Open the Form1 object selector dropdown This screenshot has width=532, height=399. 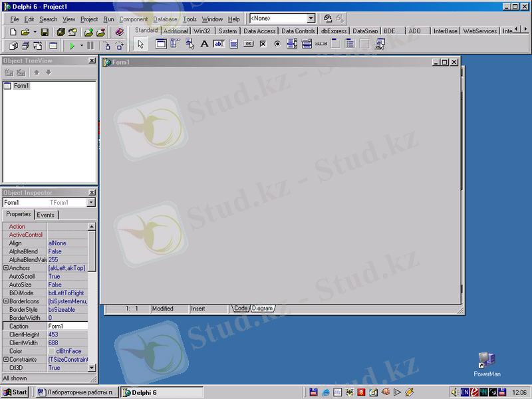tap(91, 202)
